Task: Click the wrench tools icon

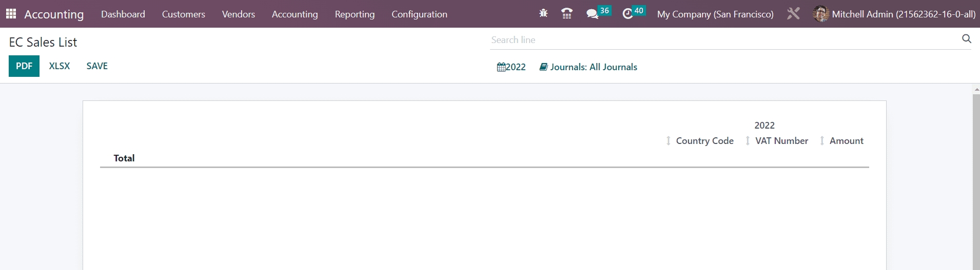Action: tap(793, 14)
